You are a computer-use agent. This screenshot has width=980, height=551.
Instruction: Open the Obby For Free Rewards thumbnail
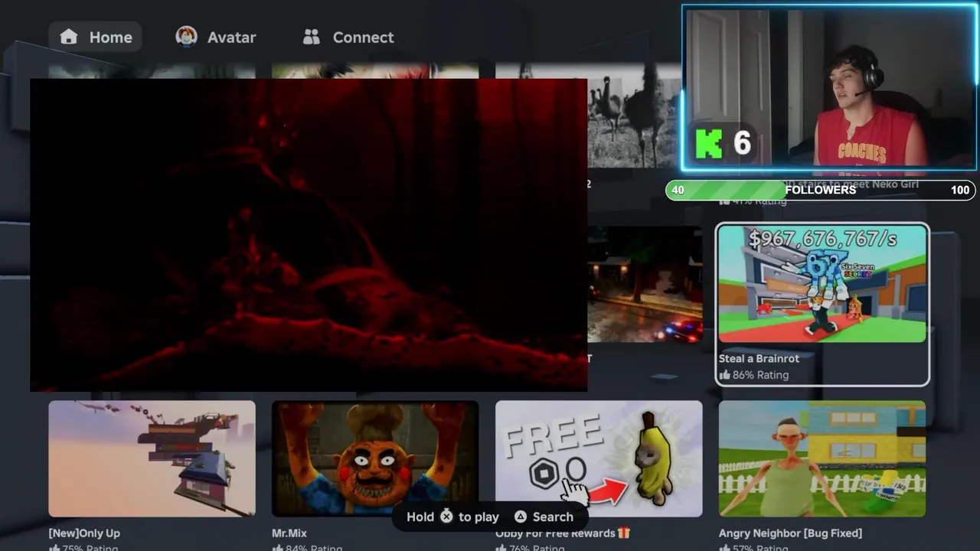tap(599, 458)
